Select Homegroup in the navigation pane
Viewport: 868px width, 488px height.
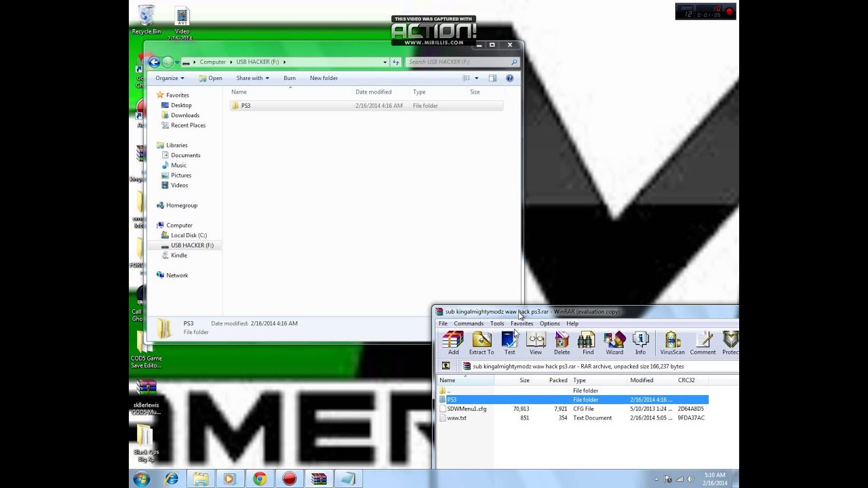pyautogui.click(x=181, y=205)
